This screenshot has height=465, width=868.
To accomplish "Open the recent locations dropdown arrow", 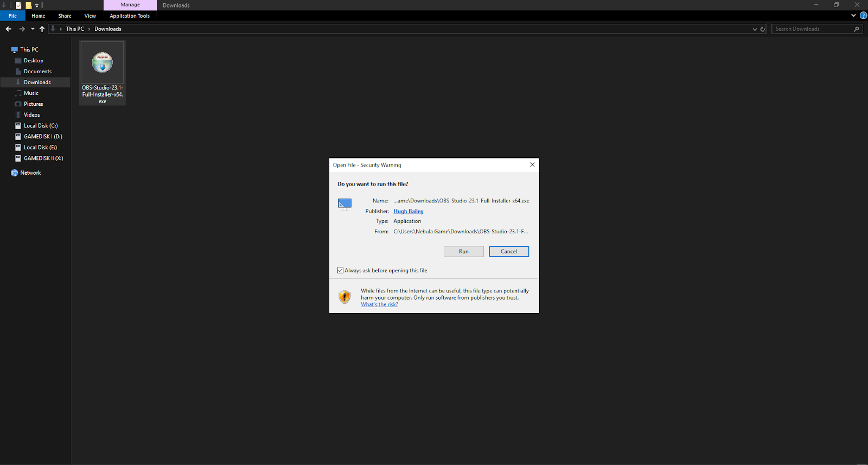I will (x=33, y=29).
